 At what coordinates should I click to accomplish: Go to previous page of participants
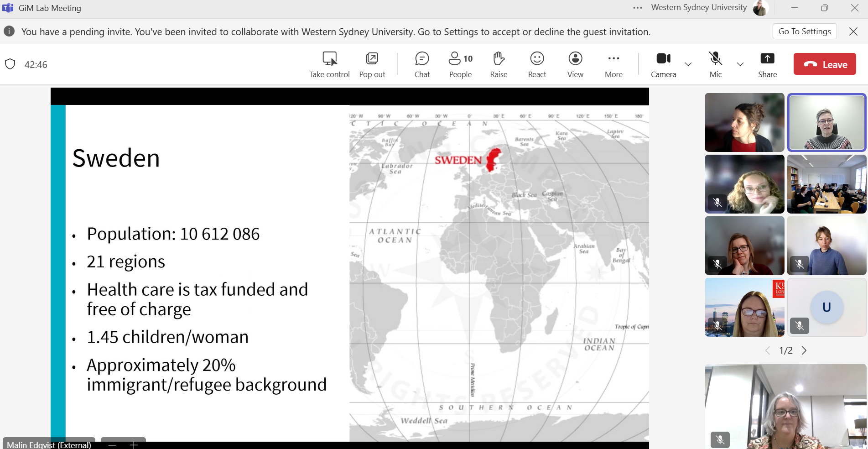(x=768, y=350)
